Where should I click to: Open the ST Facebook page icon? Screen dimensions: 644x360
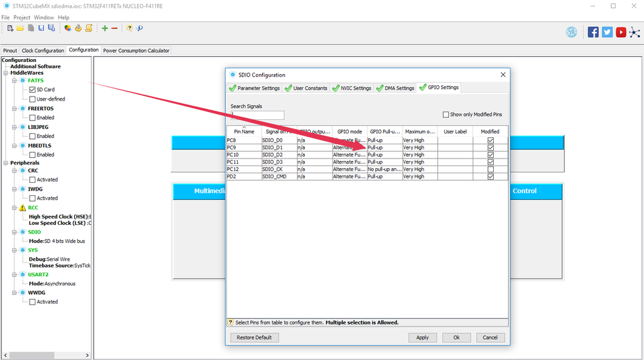coord(593,32)
